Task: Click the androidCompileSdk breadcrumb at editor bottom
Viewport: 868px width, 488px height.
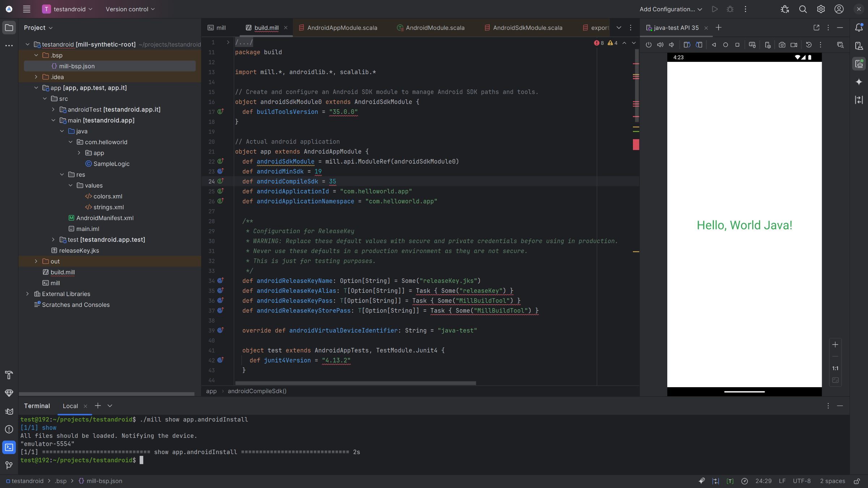Action: pos(257,391)
